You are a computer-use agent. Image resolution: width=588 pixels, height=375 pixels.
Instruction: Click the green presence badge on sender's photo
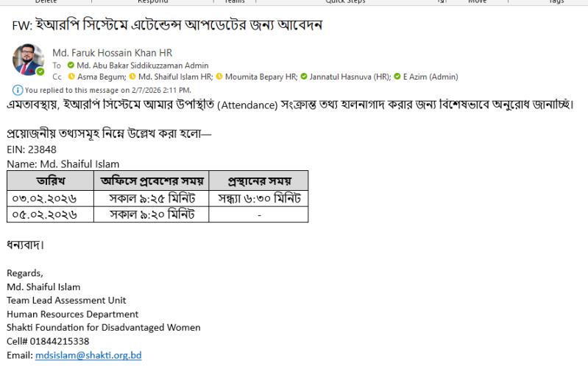pyautogui.click(x=40, y=71)
